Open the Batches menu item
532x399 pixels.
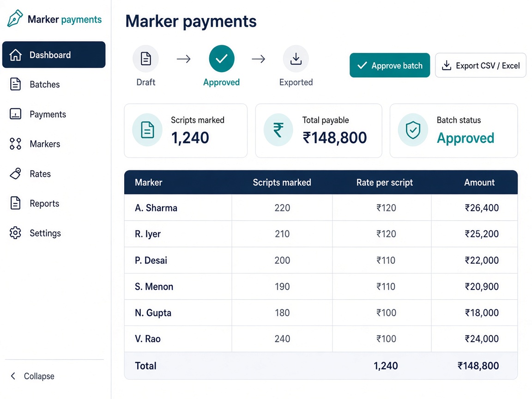tap(54, 84)
